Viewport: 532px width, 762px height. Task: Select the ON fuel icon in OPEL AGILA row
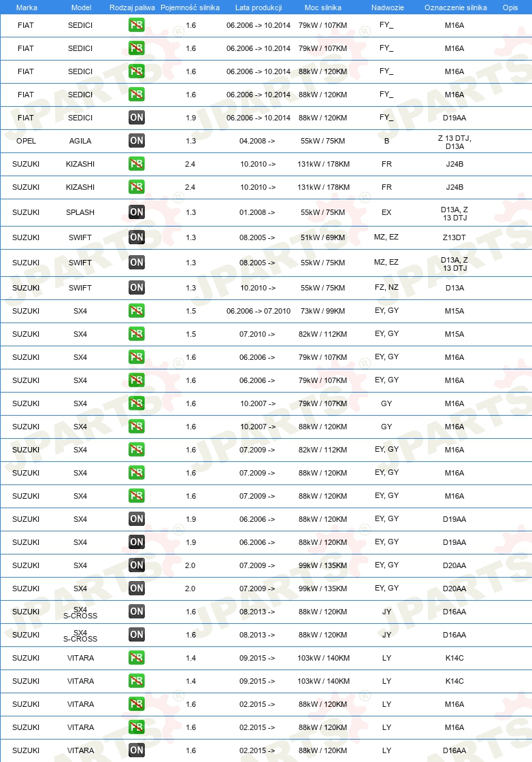click(x=137, y=141)
